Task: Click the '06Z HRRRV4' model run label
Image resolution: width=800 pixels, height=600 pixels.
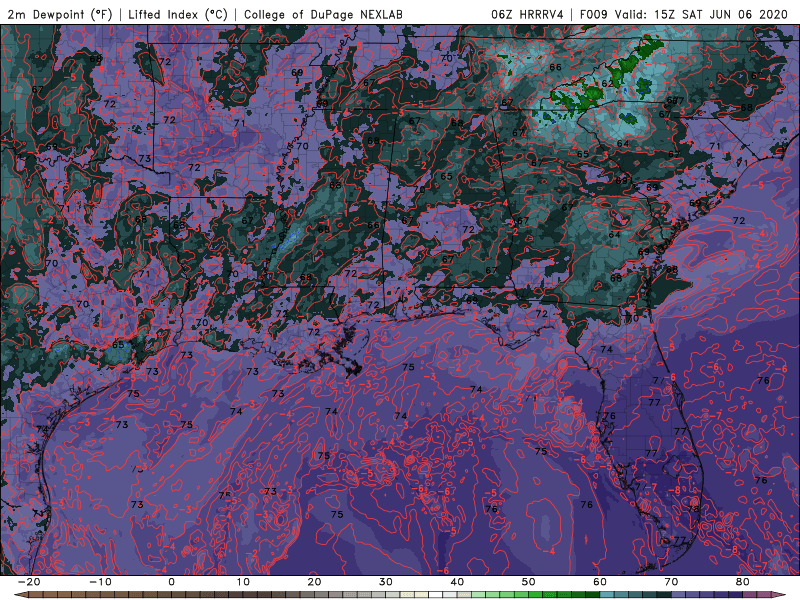Action: pyautogui.click(x=528, y=15)
